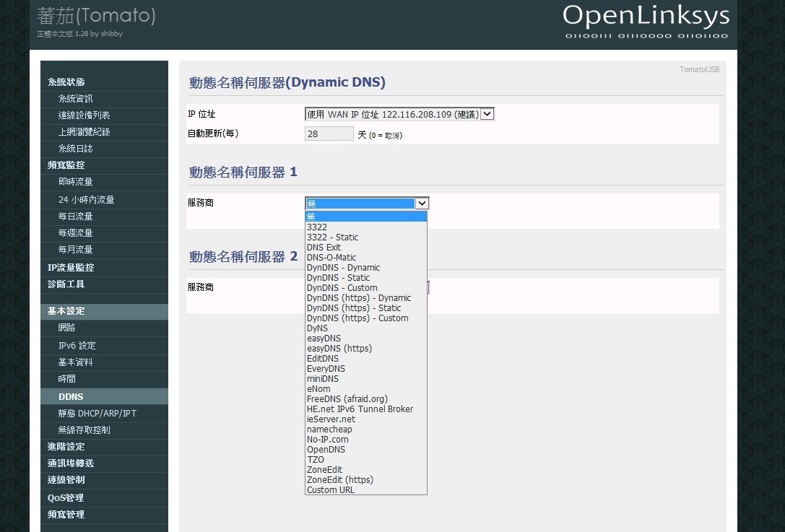Select DNS-O-Matic provider option

(366, 257)
